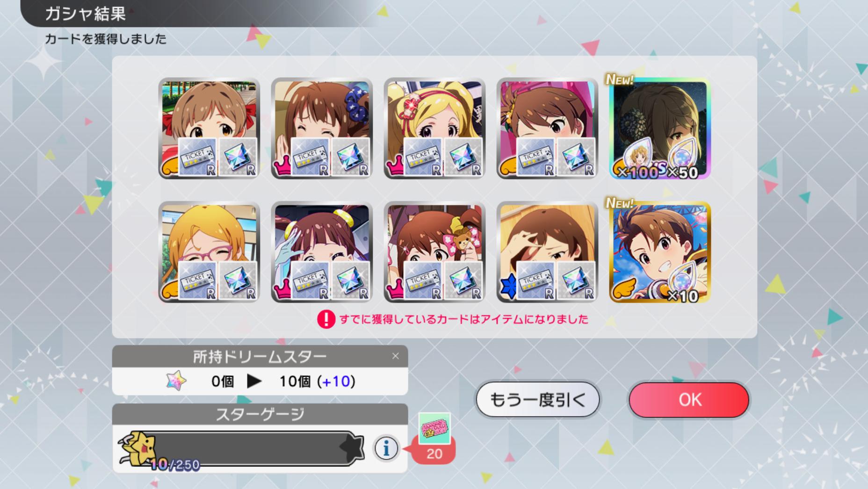868x489 pixels.
Task: Open the card of girl saluting with glove
Action: (x=322, y=252)
